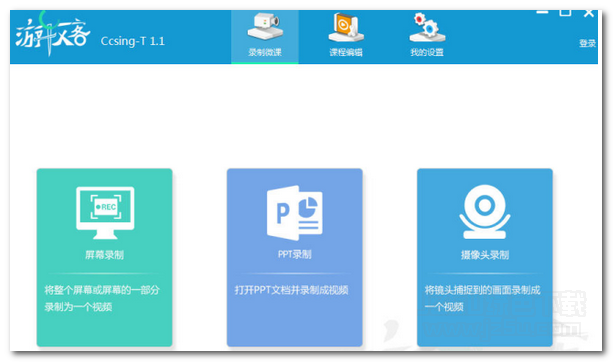The width and height of the screenshot is (613, 362).
Task: Close the Ccsing-T window
Action: 589,13
